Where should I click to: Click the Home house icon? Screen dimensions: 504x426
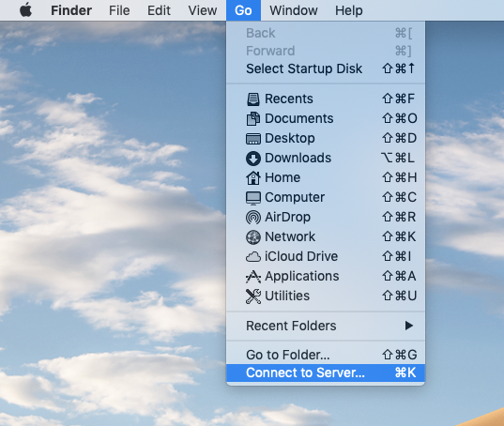pos(253,177)
